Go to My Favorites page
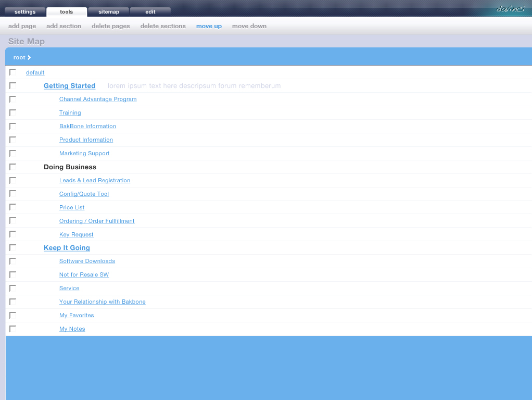Viewport: 532px width, 400px height. pyautogui.click(x=77, y=316)
